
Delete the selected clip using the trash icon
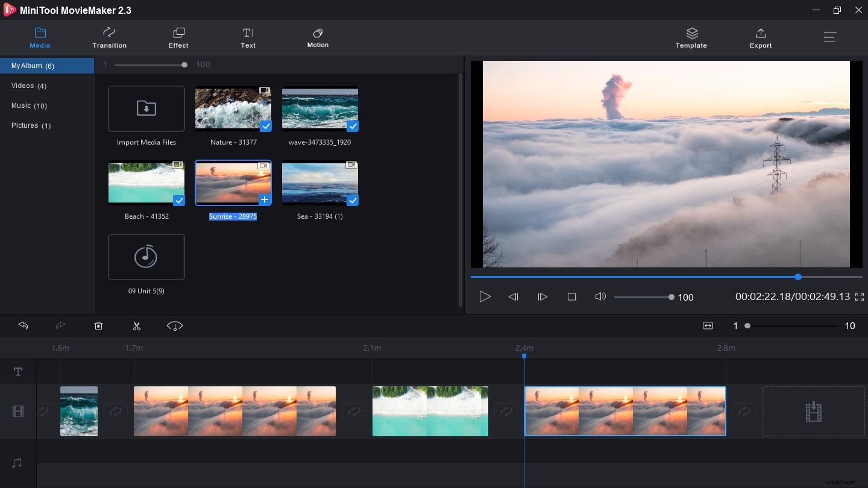click(98, 325)
